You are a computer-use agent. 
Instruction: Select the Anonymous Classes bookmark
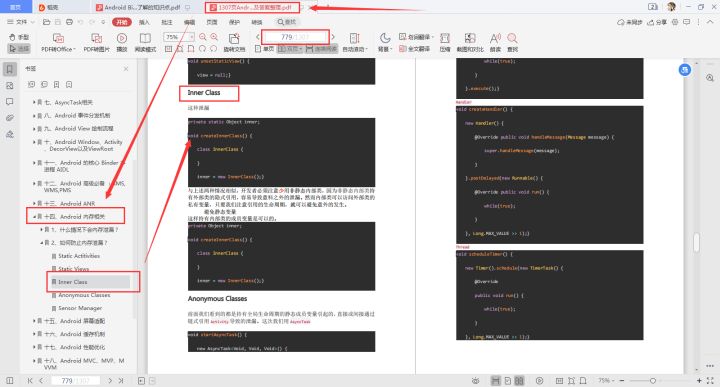[x=84, y=295]
